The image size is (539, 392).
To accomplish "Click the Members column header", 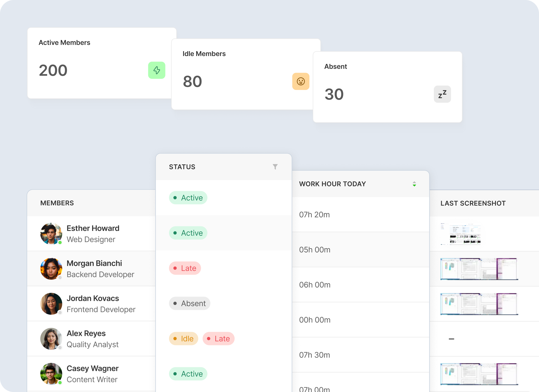I will click(x=57, y=203).
